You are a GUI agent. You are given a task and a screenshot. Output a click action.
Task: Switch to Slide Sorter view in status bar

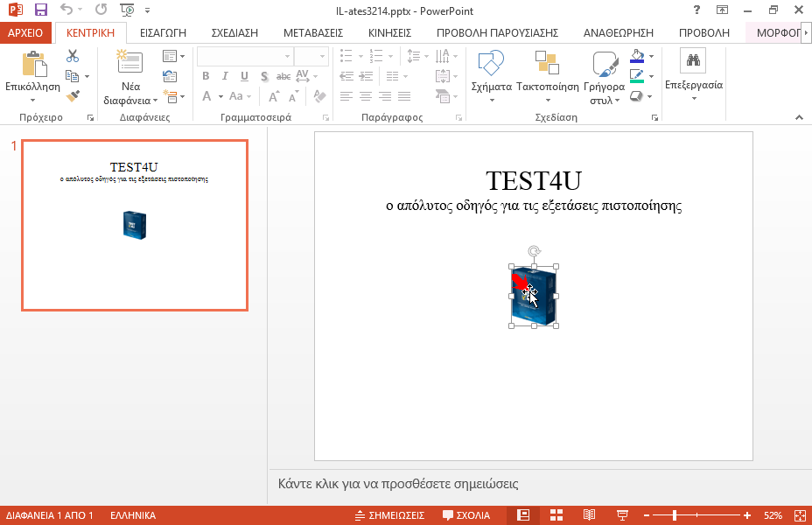(556, 515)
